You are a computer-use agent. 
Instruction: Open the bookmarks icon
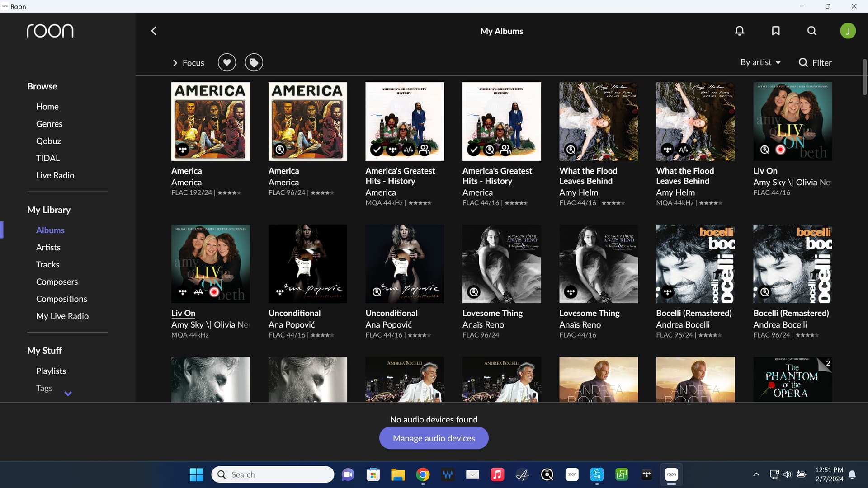point(776,31)
